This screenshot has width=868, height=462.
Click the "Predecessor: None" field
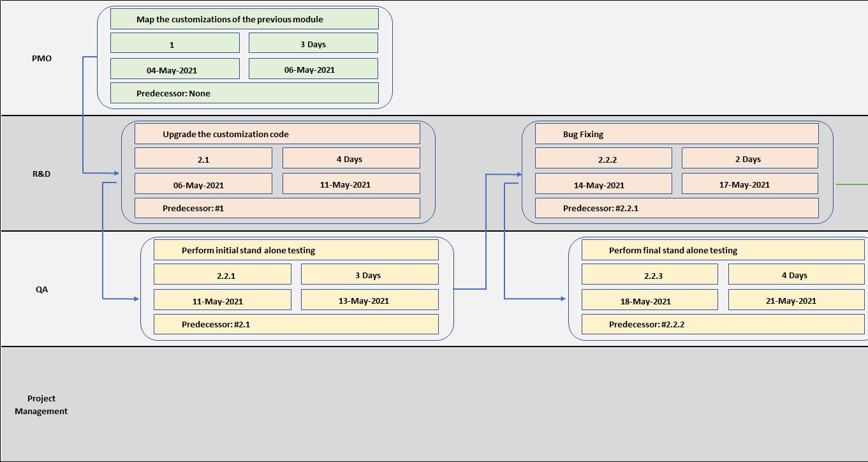(244, 93)
